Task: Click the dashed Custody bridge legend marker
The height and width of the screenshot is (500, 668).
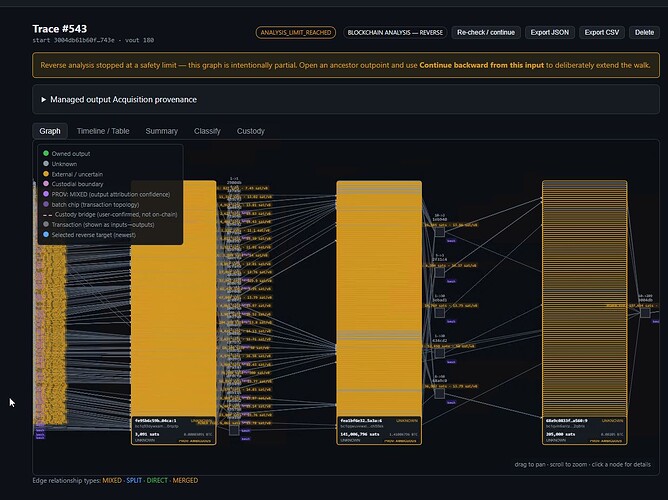Action: [x=47, y=215]
